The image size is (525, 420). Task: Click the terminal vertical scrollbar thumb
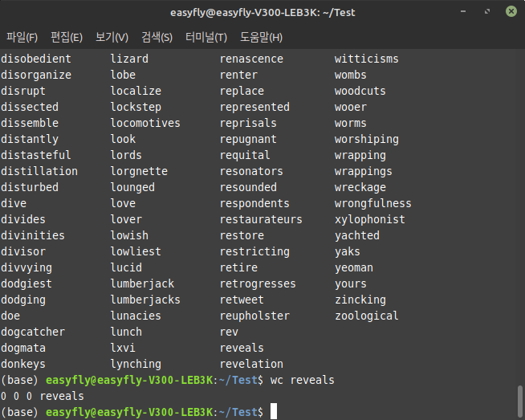tap(520, 402)
